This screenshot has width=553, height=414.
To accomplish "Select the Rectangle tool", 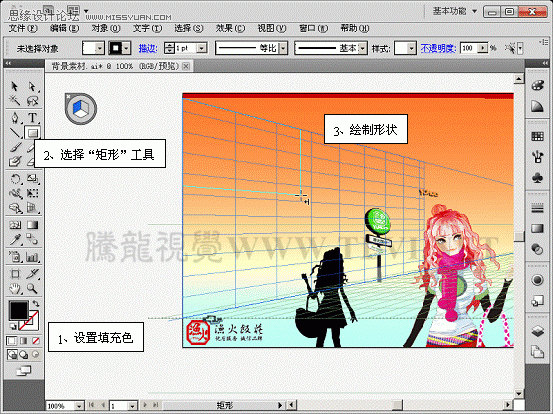I will pos(32,133).
